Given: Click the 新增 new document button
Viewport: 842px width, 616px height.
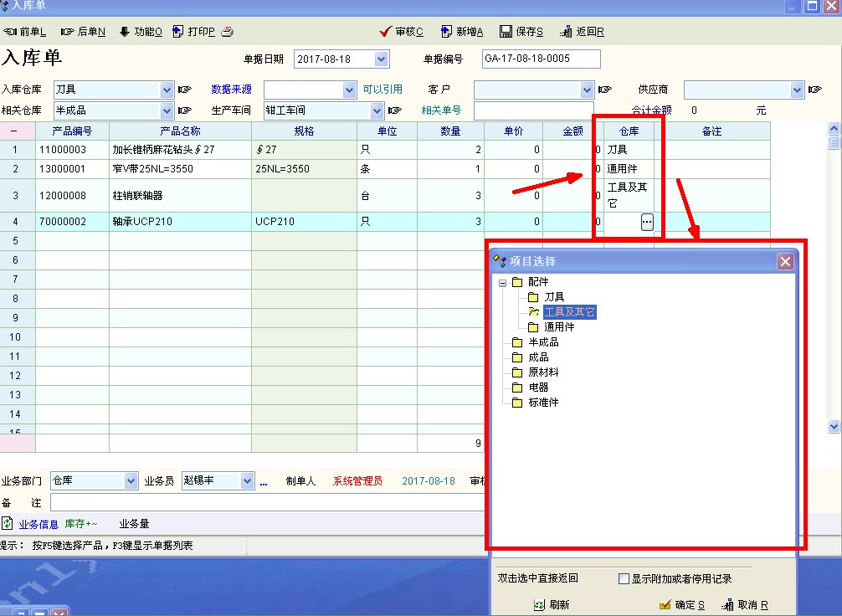Looking at the screenshot, I should pyautogui.click(x=461, y=32).
